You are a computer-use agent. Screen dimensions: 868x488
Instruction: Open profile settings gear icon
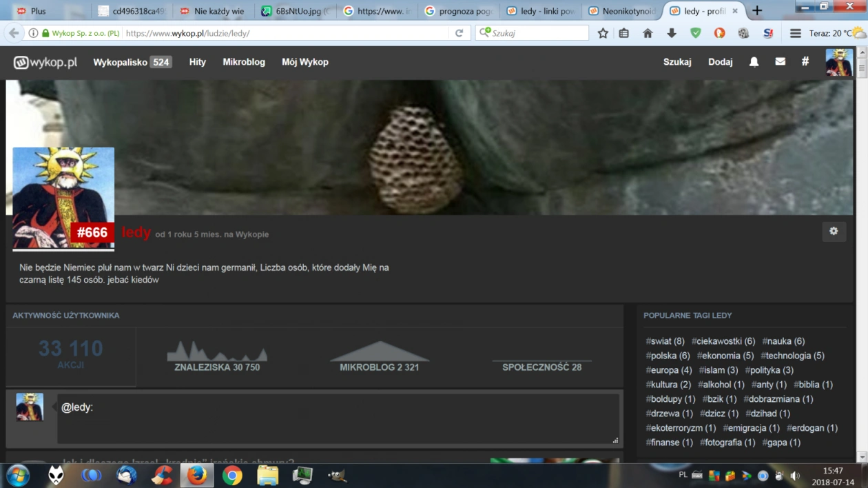[x=834, y=232]
